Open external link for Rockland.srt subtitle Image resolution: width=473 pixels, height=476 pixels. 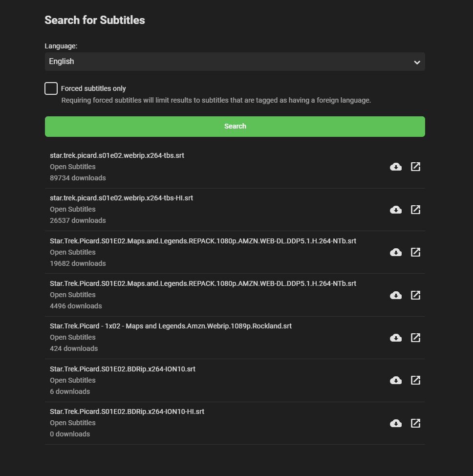(415, 338)
